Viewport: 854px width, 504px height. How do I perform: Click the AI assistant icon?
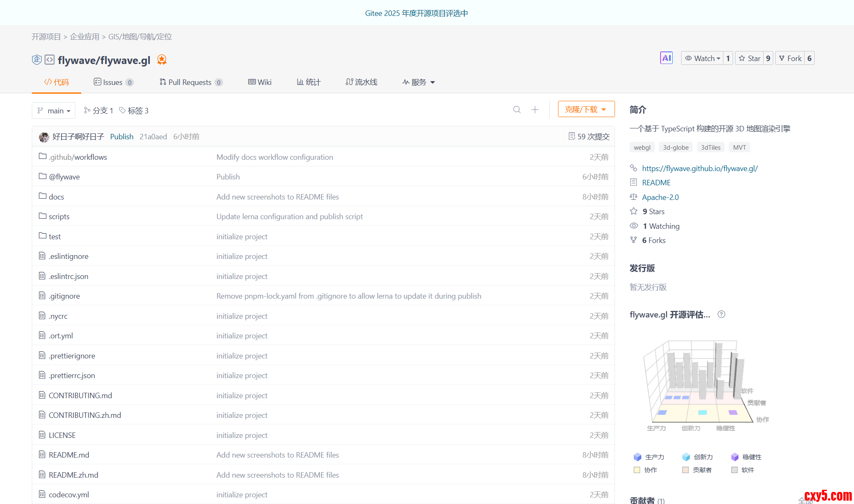[x=666, y=58]
